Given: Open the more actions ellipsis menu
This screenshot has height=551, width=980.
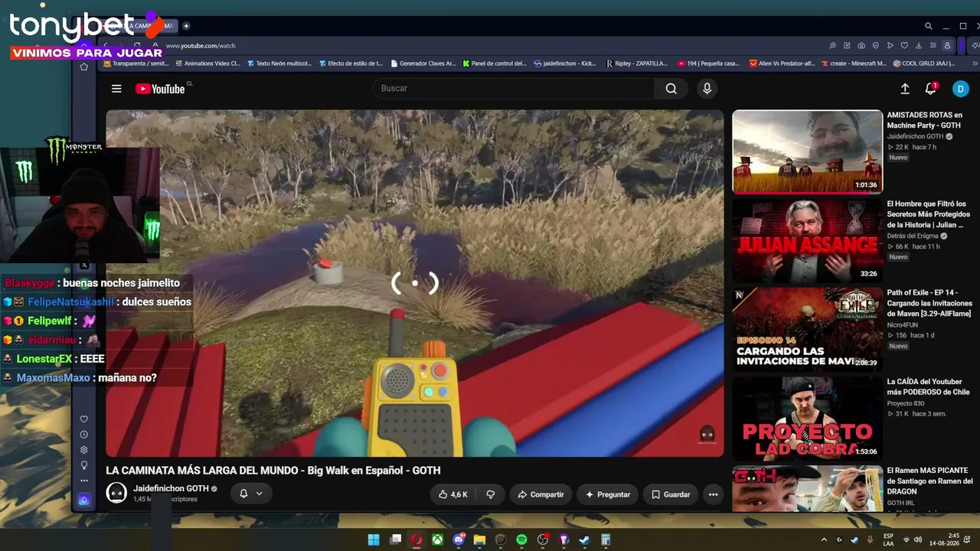Looking at the screenshot, I should 713,494.
